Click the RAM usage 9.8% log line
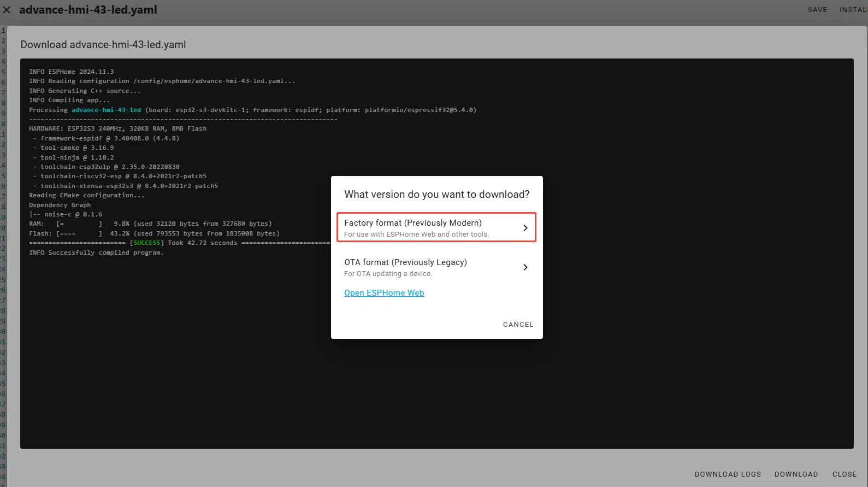This screenshot has height=487, width=868. point(150,224)
